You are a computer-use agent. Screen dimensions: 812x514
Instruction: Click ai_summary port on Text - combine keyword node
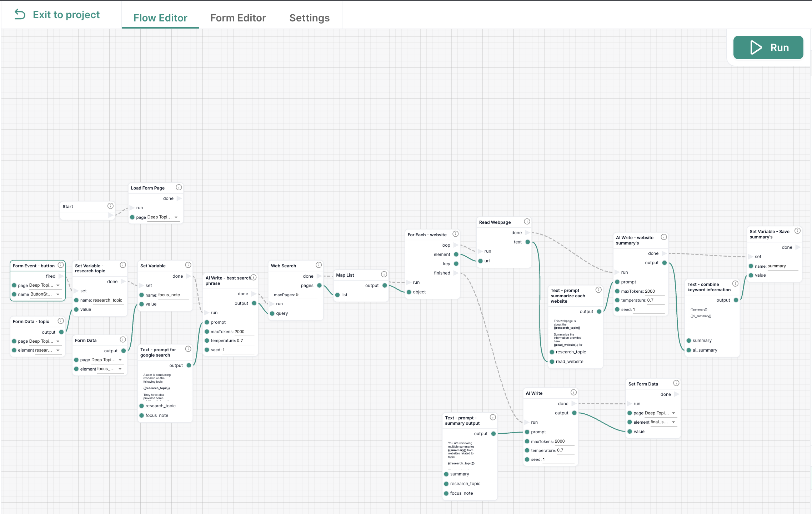[689, 350]
